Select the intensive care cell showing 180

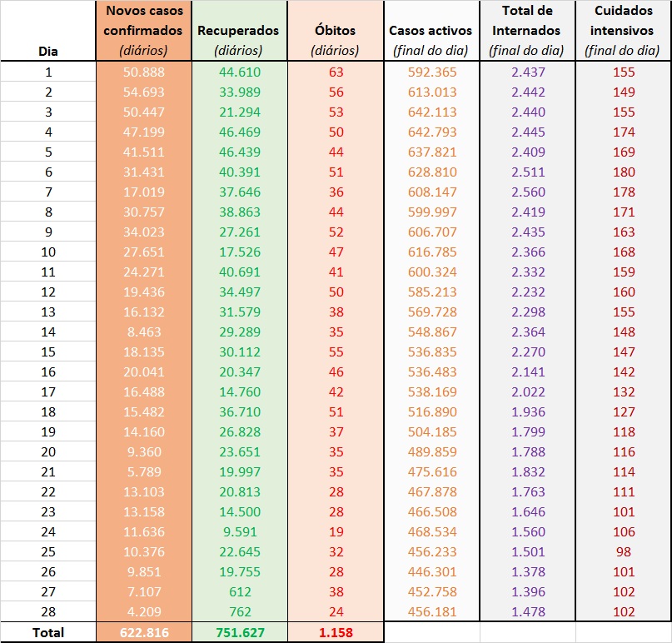pyautogui.click(x=623, y=172)
